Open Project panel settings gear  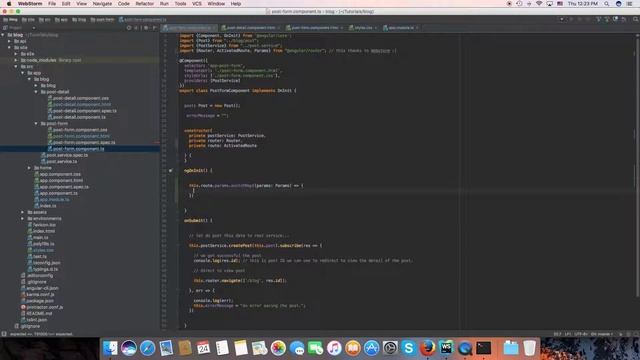tap(146, 28)
